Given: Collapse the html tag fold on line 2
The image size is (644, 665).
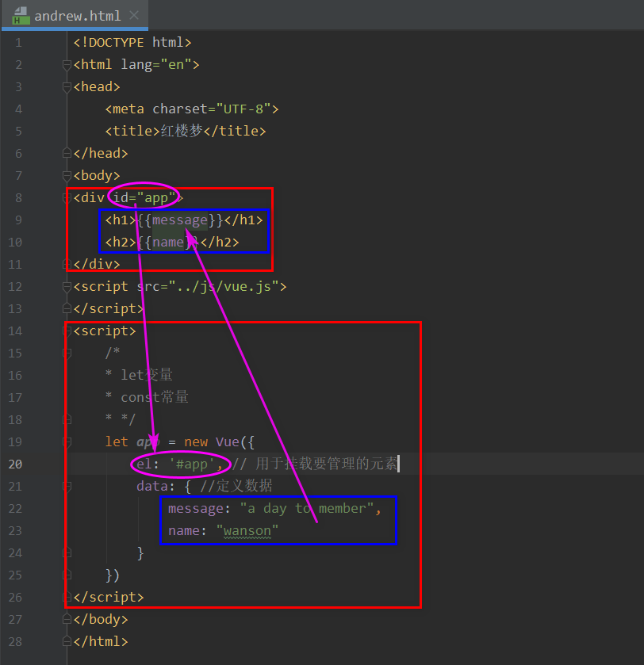Looking at the screenshot, I should [67, 64].
